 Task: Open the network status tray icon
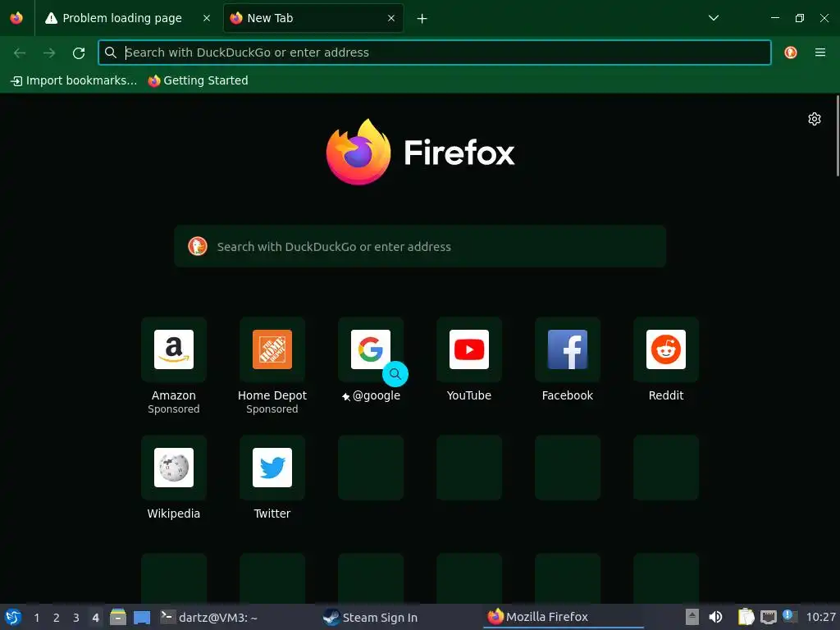[768, 617]
